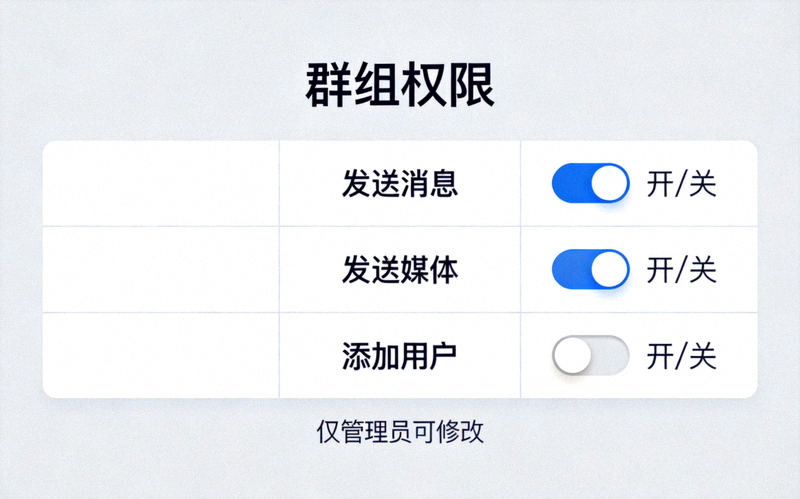This screenshot has width=800, height=499.
Task: Click the white knob on 添加用户 switch
Action: [572, 355]
